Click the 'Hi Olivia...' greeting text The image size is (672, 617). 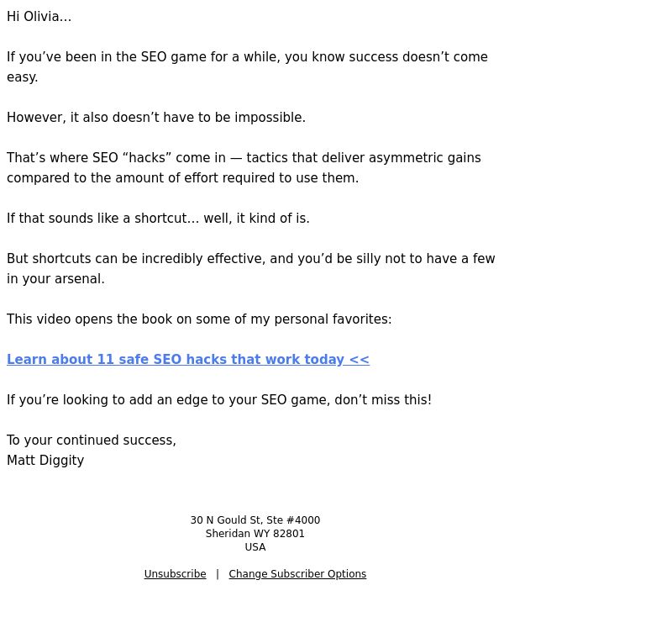click(x=39, y=17)
